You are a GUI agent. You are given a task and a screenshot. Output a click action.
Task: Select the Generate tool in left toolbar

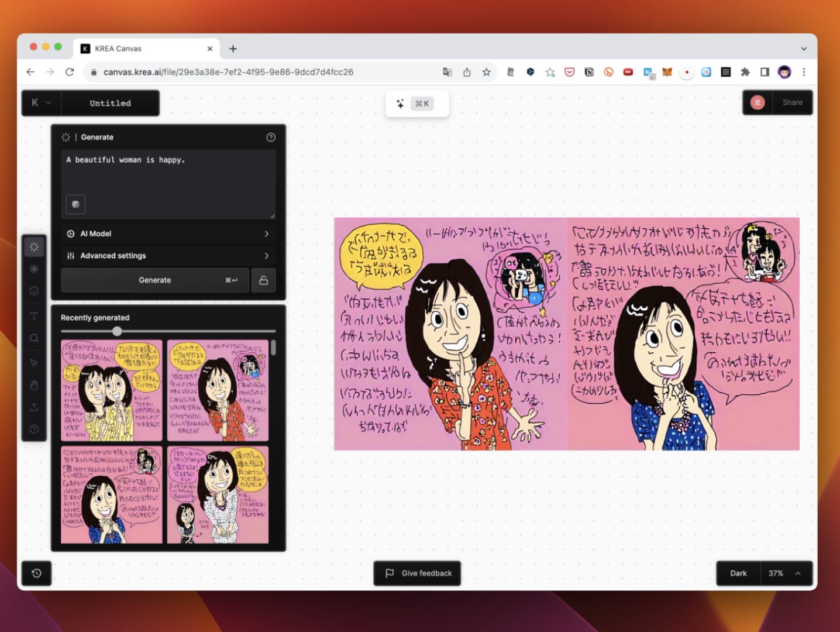(x=34, y=247)
